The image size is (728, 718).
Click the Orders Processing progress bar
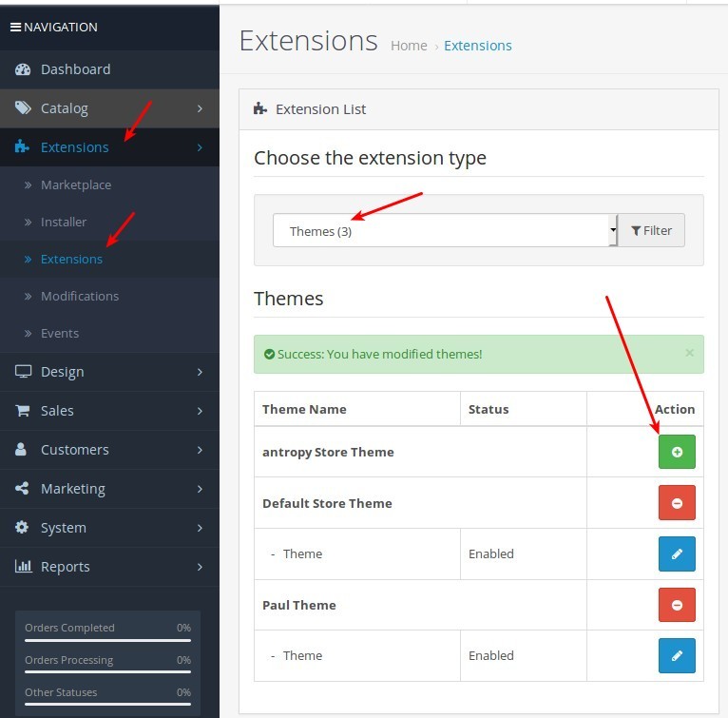point(107,671)
